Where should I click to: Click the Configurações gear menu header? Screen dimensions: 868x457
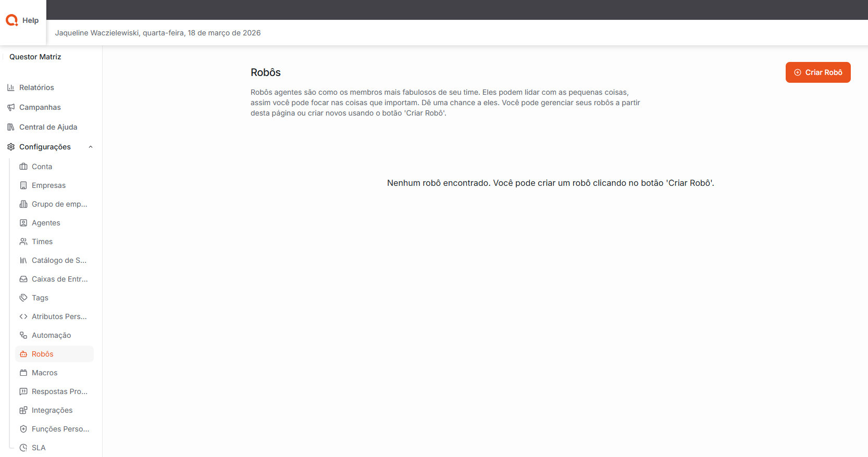[x=45, y=147]
